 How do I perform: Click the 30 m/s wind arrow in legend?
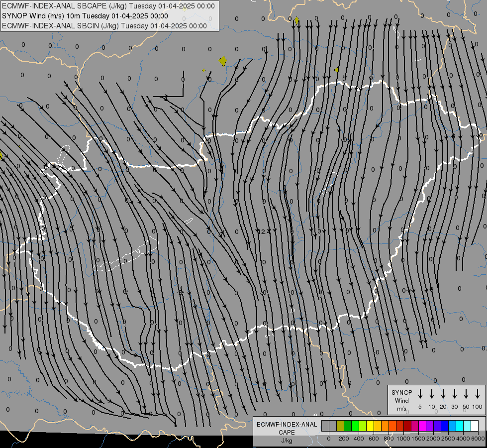point(454,394)
